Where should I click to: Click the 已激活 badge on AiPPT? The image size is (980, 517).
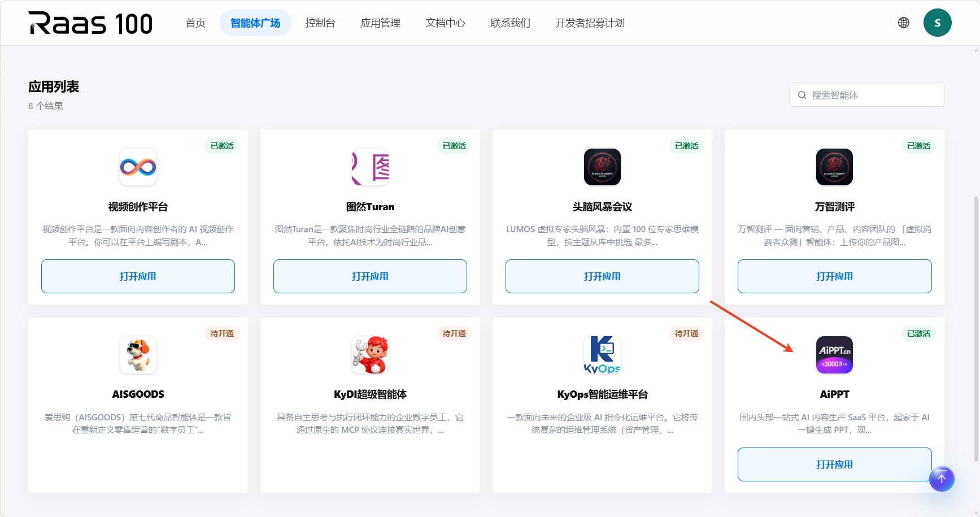pos(918,333)
